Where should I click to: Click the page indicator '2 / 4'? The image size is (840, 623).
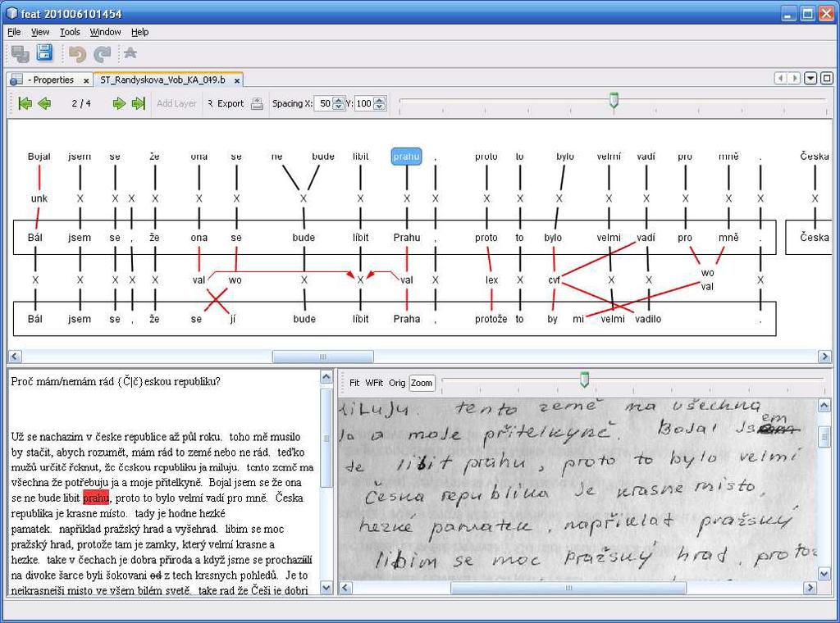click(81, 103)
